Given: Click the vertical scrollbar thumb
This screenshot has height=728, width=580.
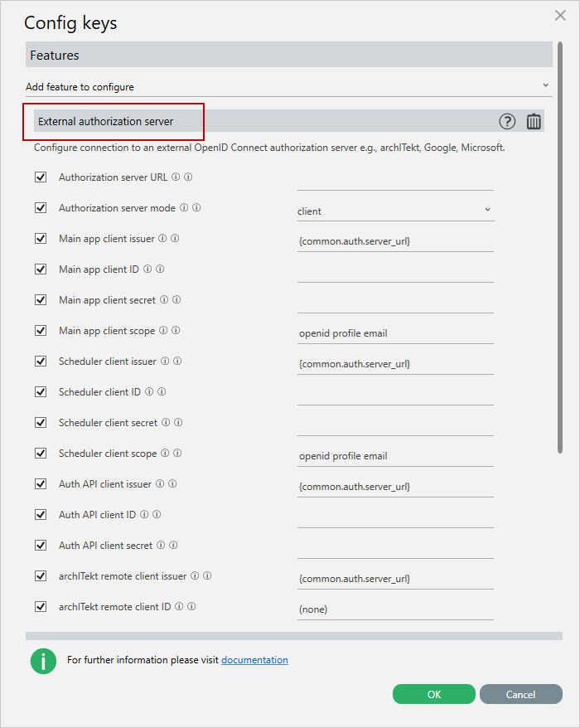Looking at the screenshot, I should pos(560,247).
